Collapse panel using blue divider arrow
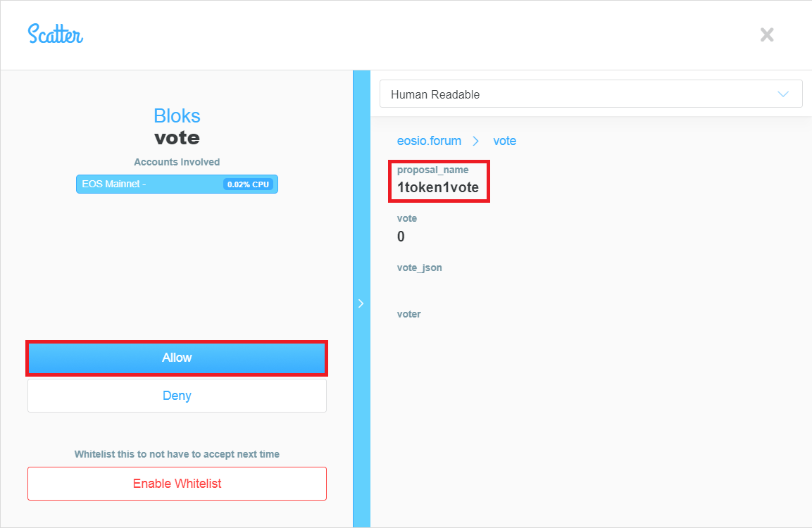 tap(361, 303)
